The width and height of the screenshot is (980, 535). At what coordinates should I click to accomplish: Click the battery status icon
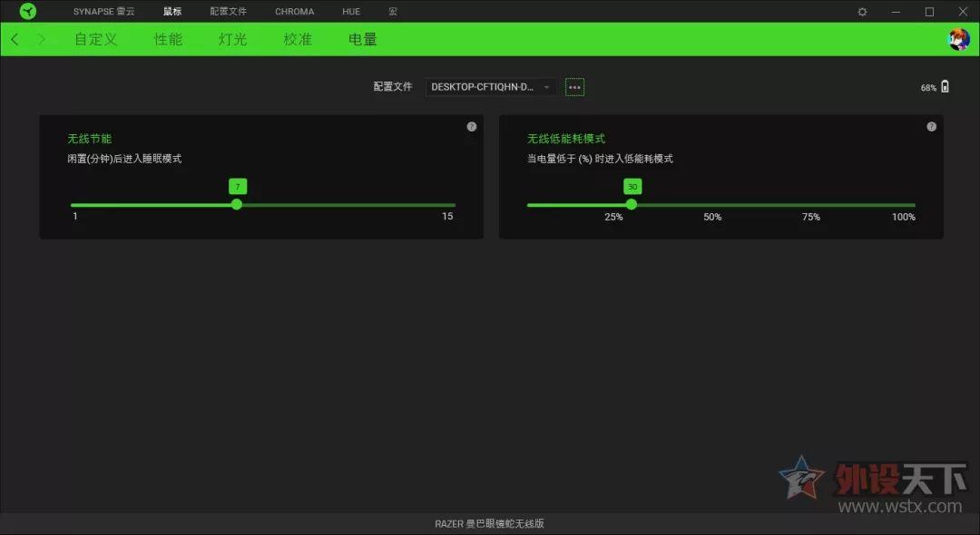(x=945, y=87)
